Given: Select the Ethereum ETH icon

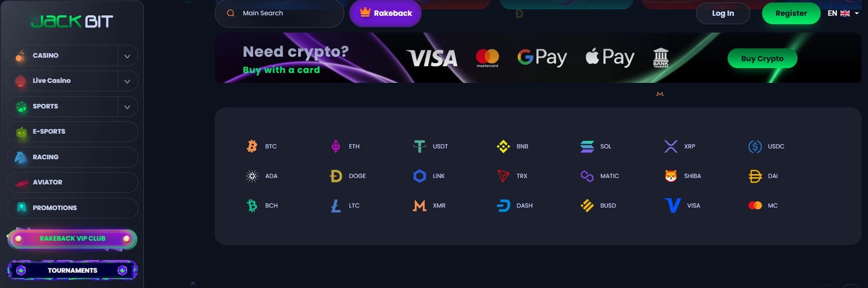Looking at the screenshot, I should click(335, 146).
